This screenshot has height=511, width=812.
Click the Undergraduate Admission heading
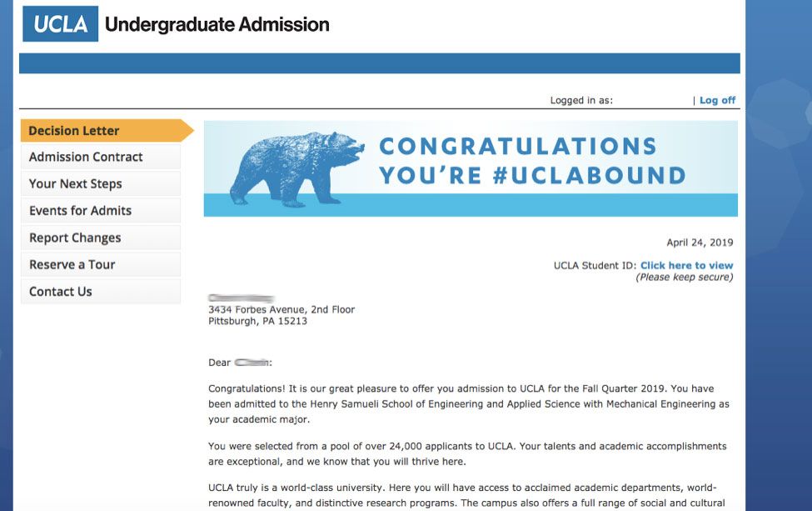pos(217,24)
